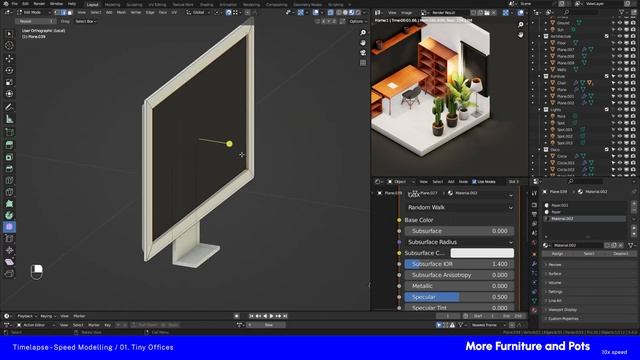Open the Global orientation dropdown
Image resolution: width=640 pixels, height=360 pixels.
click(x=199, y=13)
